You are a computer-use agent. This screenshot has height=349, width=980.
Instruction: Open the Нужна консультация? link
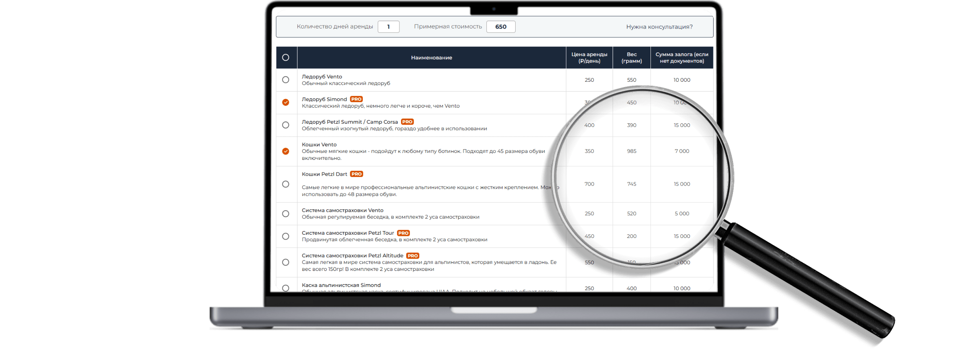click(x=659, y=26)
